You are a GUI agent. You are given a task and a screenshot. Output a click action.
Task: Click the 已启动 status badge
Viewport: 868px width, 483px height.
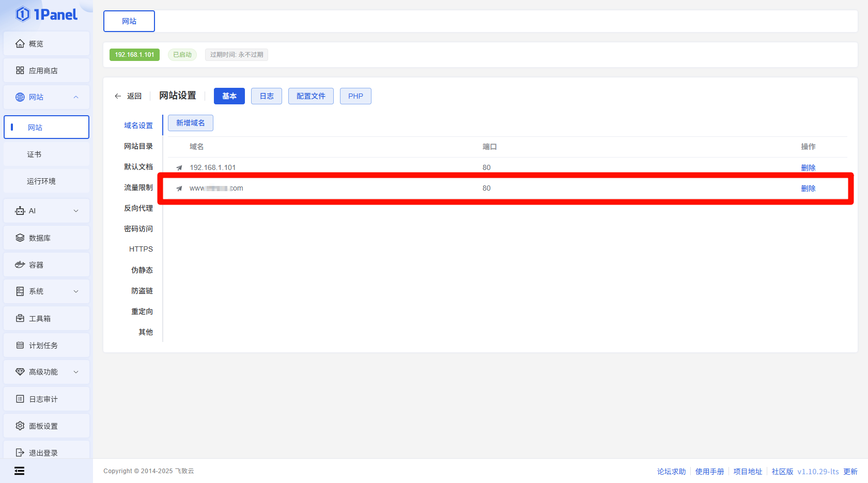tap(182, 55)
